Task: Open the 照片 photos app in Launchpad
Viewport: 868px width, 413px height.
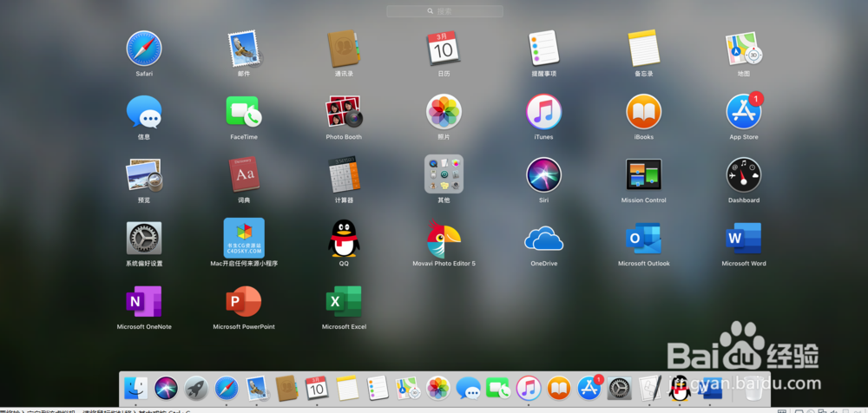Action: coord(444,112)
